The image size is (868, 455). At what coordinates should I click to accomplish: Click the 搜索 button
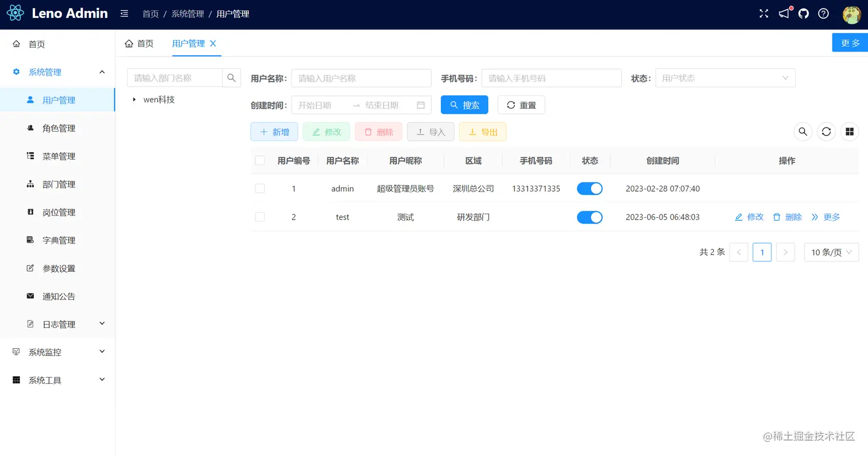point(464,105)
